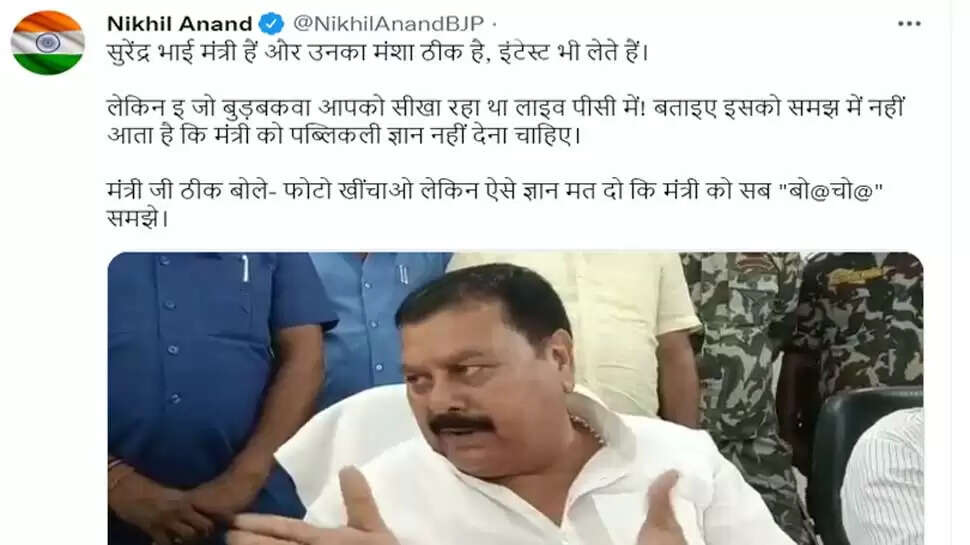Image resolution: width=970 pixels, height=545 pixels.
Task: Open the Indian flag profile avatar
Action: 48,43
